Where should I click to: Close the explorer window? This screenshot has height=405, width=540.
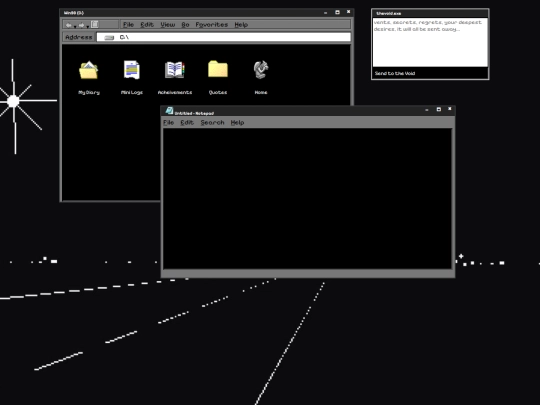click(348, 12)
